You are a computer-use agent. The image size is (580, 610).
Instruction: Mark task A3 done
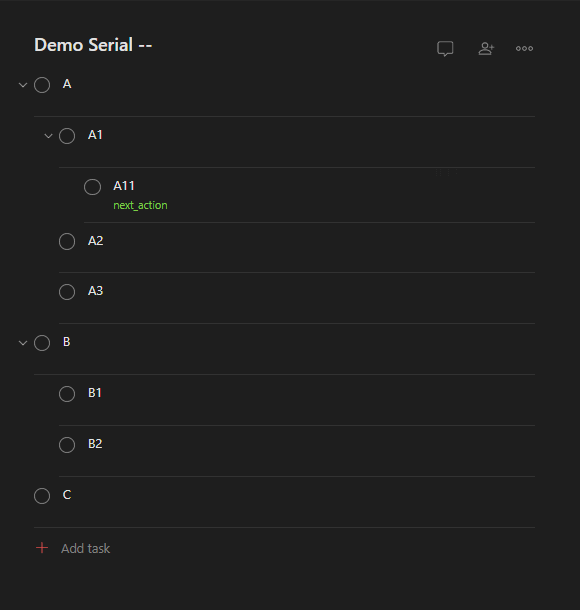tap(67, 292)
